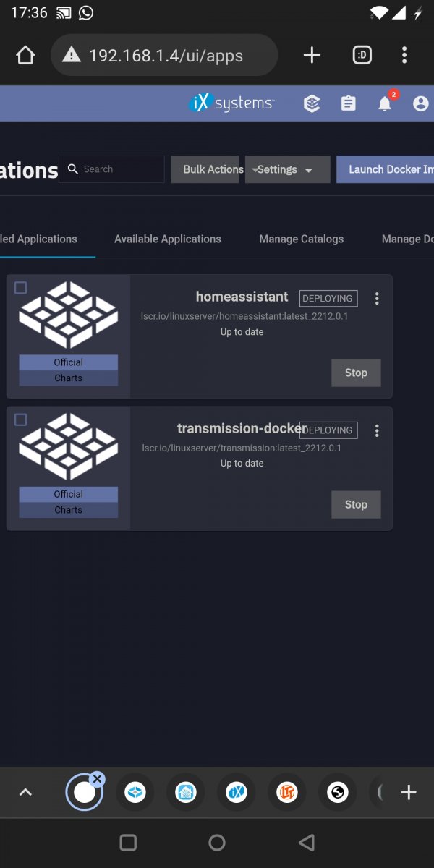Switch to the iX TrueNAS tab
This screenshot has width=434, height=868.
click(237, 793)
